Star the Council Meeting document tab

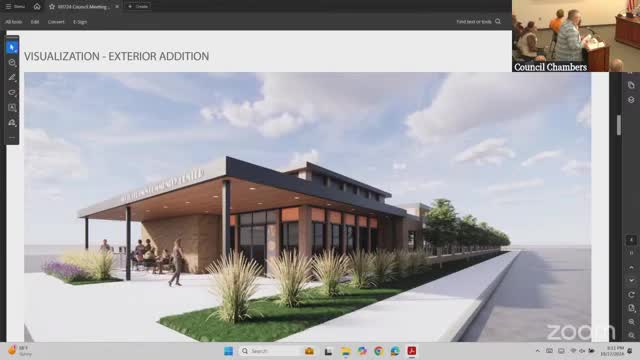click(x=52, y=7)
